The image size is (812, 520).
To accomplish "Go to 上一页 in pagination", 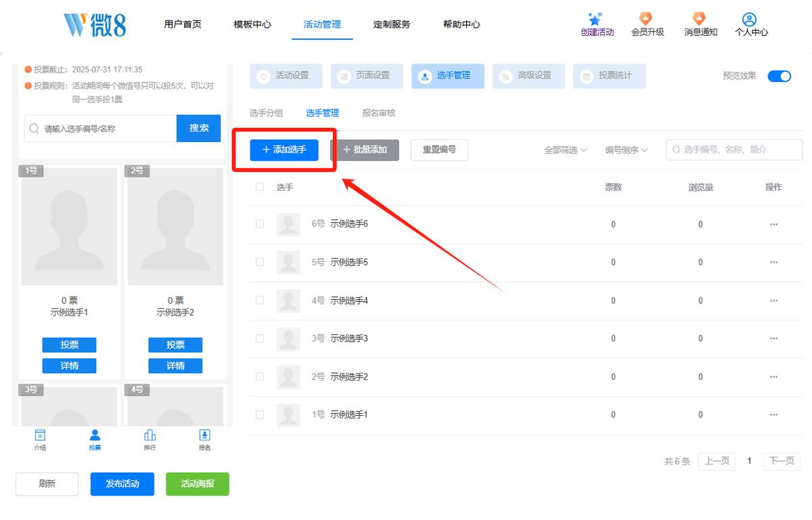I will click(x=717, y=461).
